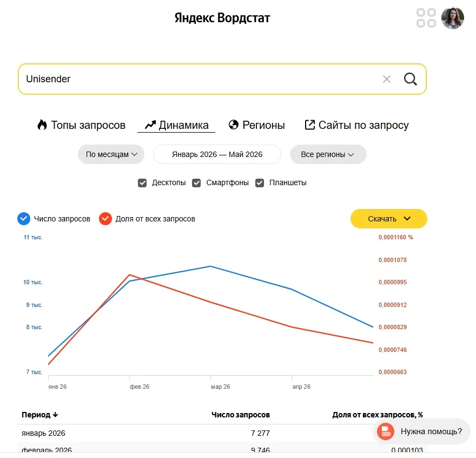Click the 11 тыс. axis label
The width and height of the screenshot is (476, 458).
pyautogui.click(x=33, y=237)
